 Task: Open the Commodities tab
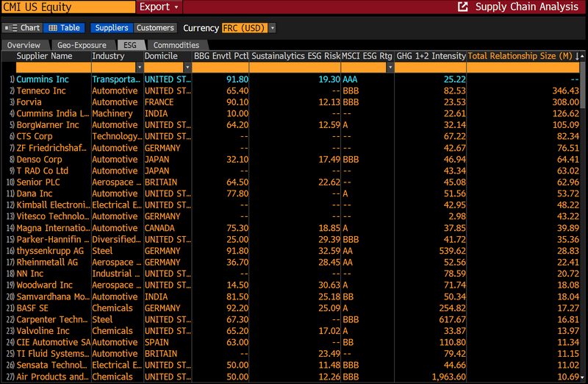176,45
